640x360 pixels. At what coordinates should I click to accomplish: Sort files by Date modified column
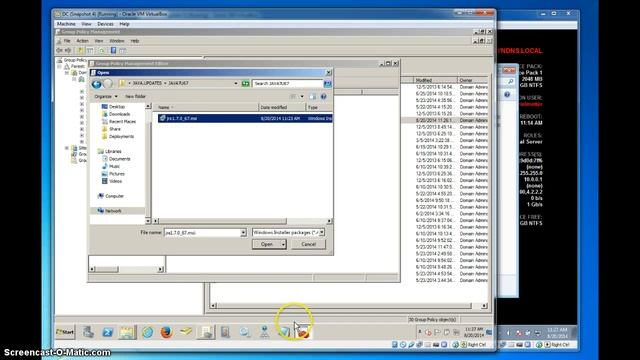(x=282, y=107)
